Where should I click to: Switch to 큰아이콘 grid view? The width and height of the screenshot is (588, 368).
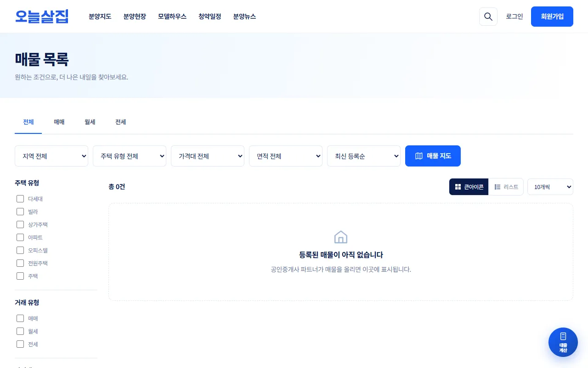pyautogui.click(x=469, y=187)
